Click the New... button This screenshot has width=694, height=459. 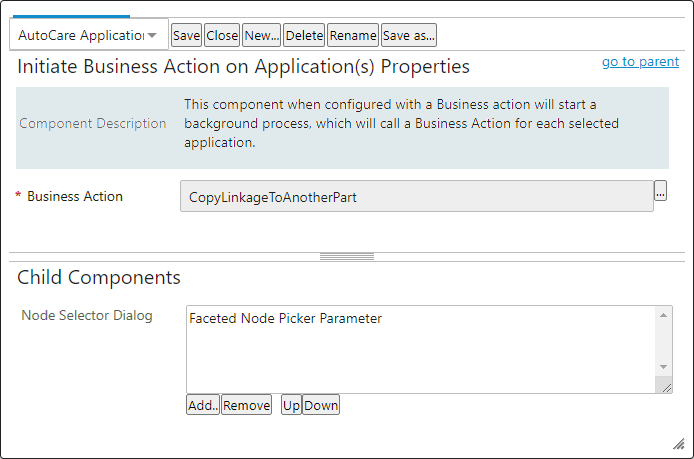(x=262, y=35)
